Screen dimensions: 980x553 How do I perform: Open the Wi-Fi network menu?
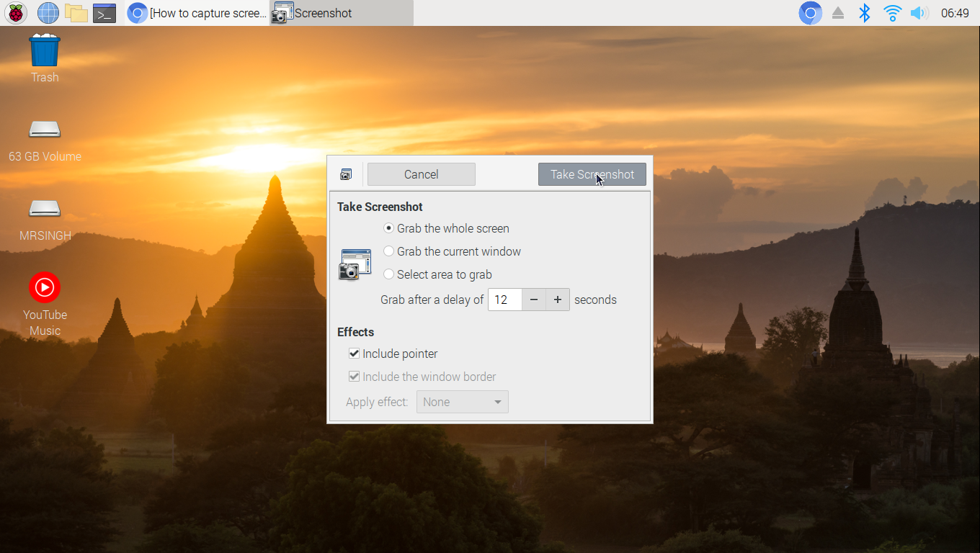tap(892, 13)
